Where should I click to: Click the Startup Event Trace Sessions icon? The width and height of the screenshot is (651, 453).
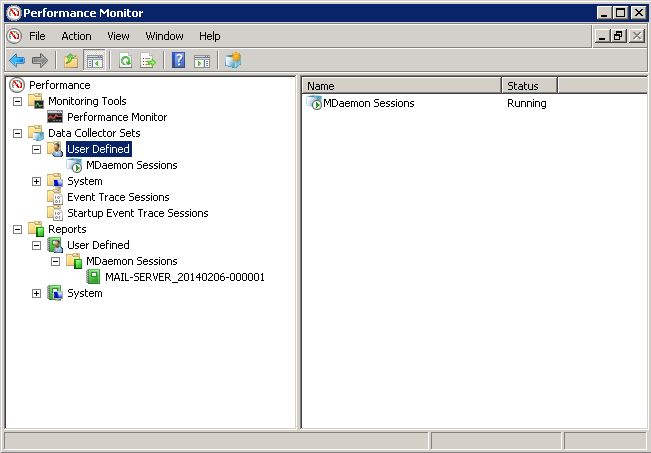55,213
